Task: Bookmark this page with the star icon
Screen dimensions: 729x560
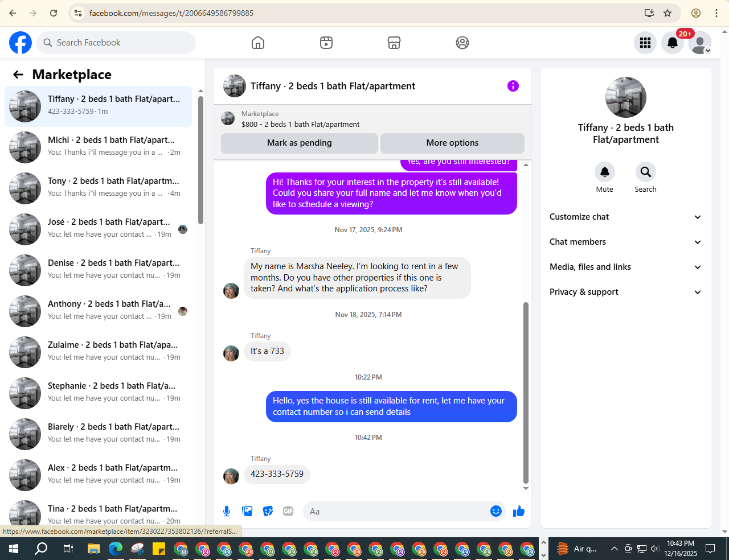Action: tap(667, 13)
